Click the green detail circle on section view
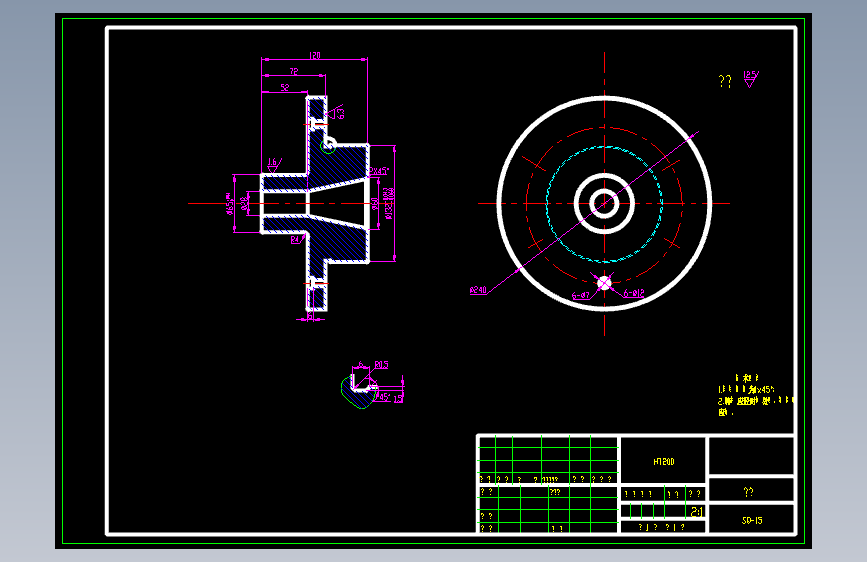This screenshot has width=867, height=562. point(328,146)
